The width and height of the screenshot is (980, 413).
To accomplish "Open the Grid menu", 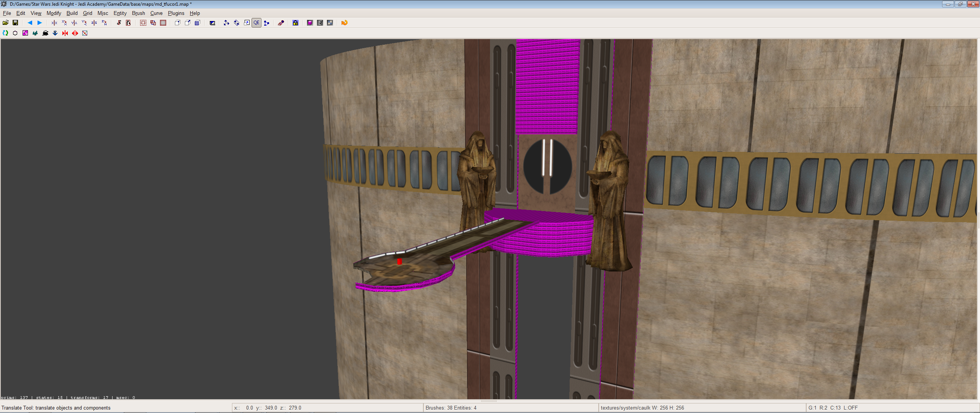I will pos(88,13).
